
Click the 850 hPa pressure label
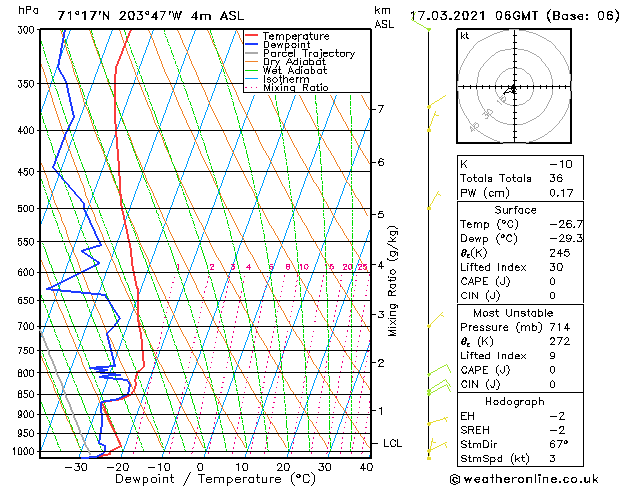coord(28,394)
